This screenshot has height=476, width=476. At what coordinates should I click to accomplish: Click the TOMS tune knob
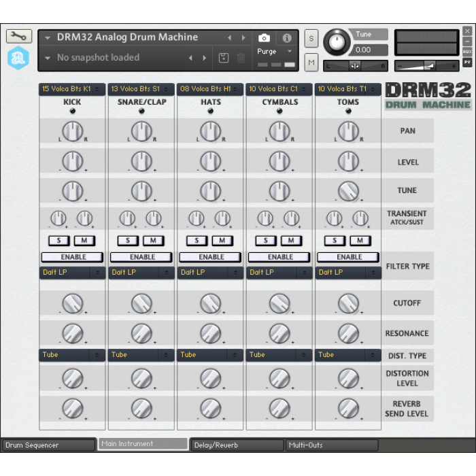[348, 191]
